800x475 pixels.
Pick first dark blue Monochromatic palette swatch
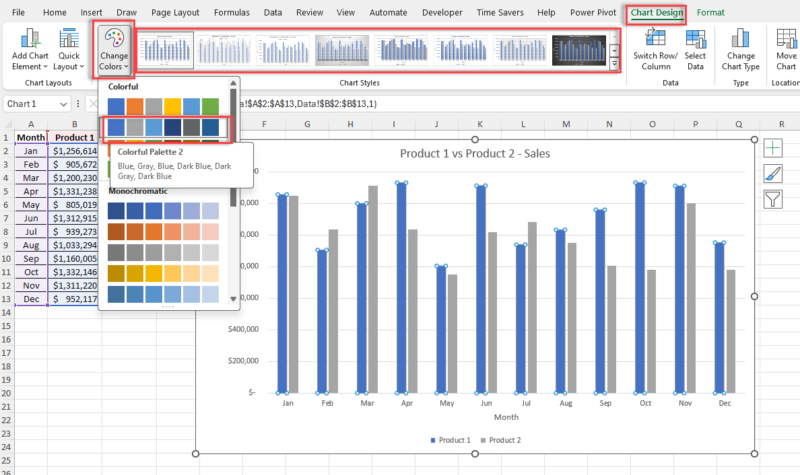coord(116,210)
